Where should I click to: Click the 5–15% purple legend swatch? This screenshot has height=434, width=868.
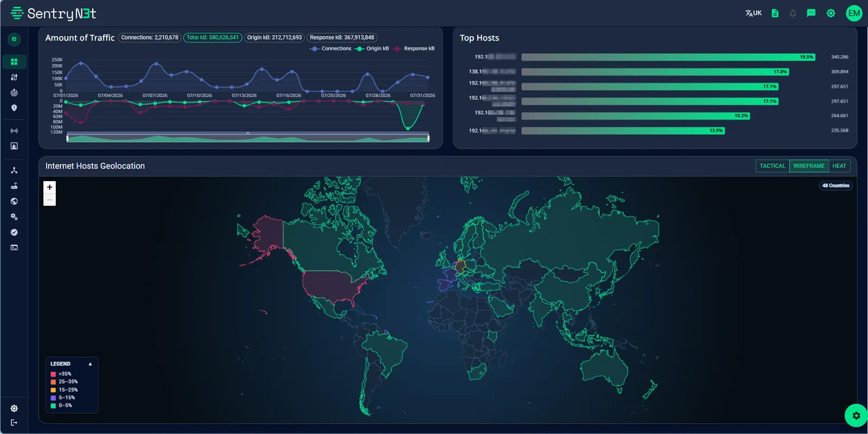coord(53,398)
